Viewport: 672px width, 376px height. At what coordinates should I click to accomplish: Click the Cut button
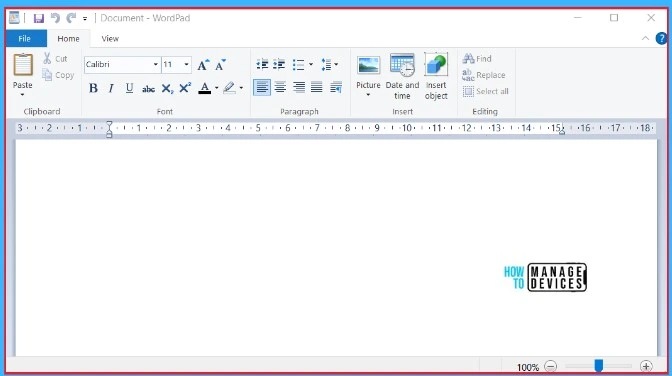[56, 59]
